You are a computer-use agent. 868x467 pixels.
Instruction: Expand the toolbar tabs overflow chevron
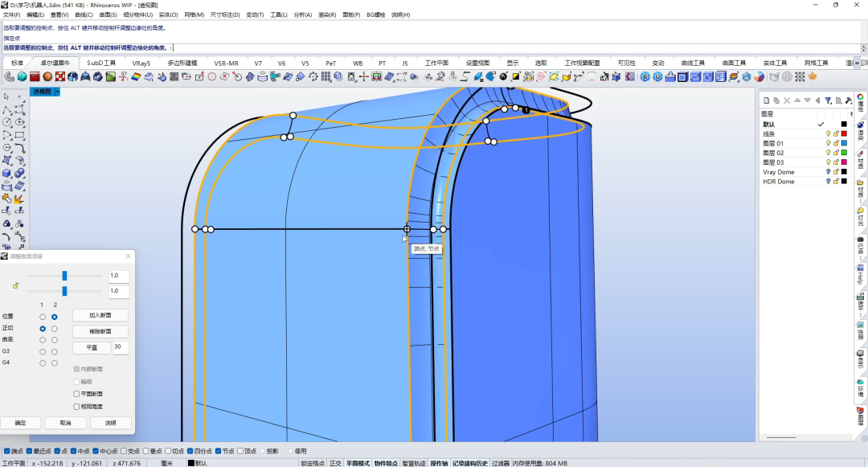(858, 63)
